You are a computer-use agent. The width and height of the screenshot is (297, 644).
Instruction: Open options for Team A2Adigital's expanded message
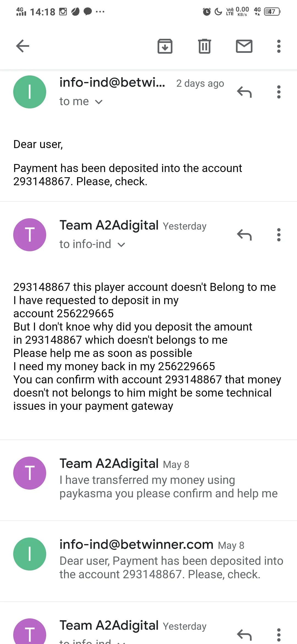pyautogui.click(x=279, y=235)
